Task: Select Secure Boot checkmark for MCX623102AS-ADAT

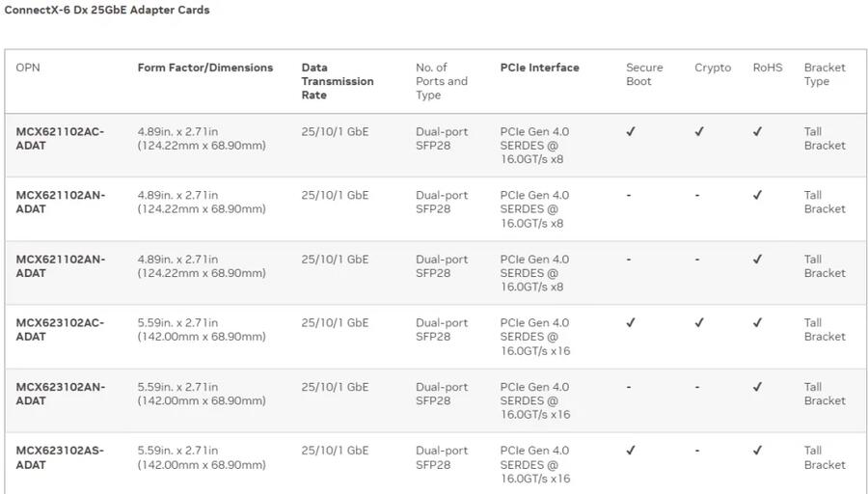Action: click(631, 451)
